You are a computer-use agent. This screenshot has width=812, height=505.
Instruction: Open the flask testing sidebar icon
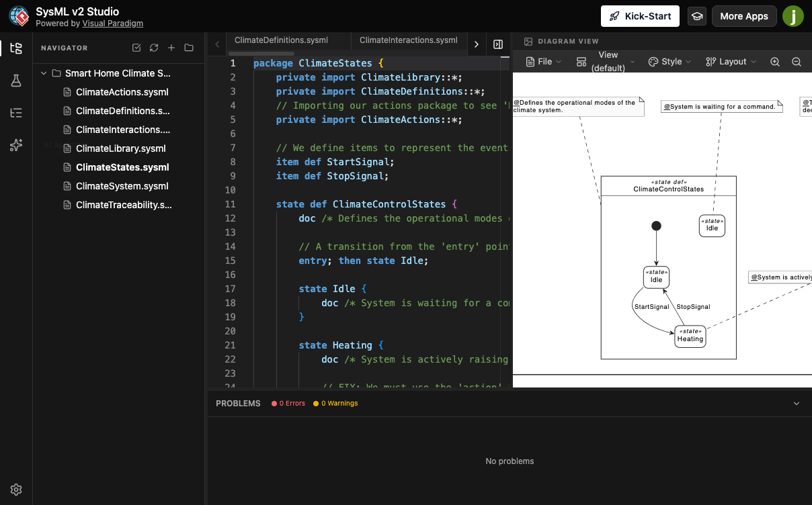click(16, 81)
